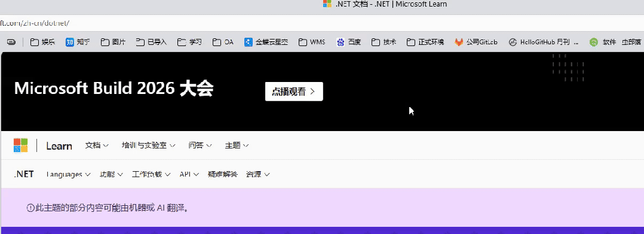The width and height of the screenshot is (644, 234).
Task: Open the WMS bookmark folder
Action: click(312, 42)
